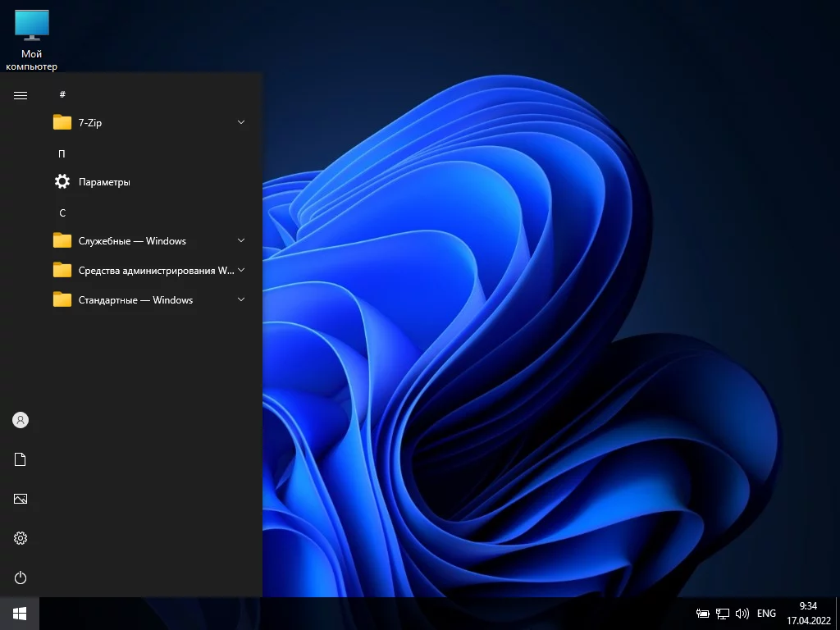840x630 pixels.
Task: Expand the Служебные — Windows chevron
Action: pyautogui.click(x=241, y=240)
